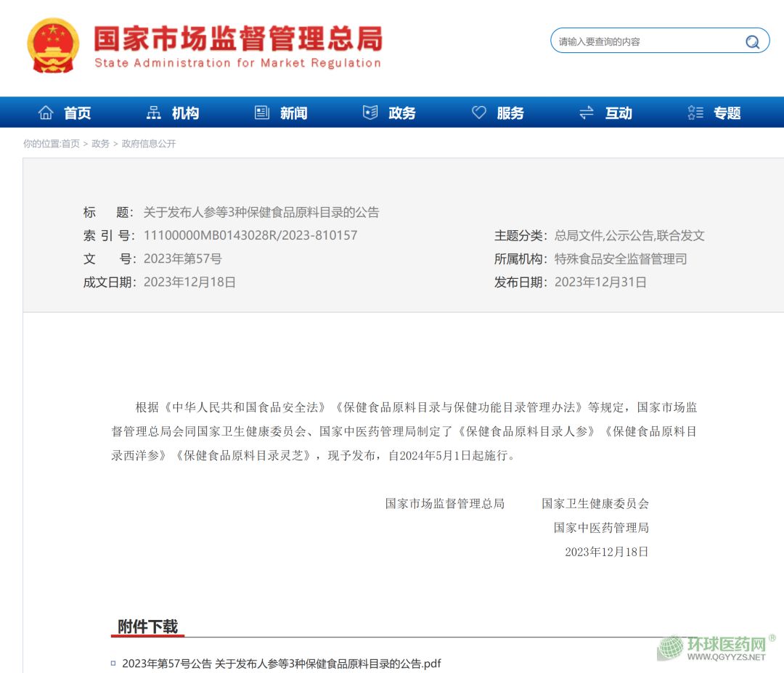Click the newspaper icon beside 新闻
This screenshot has width=784, height=673.
(262, 113)
